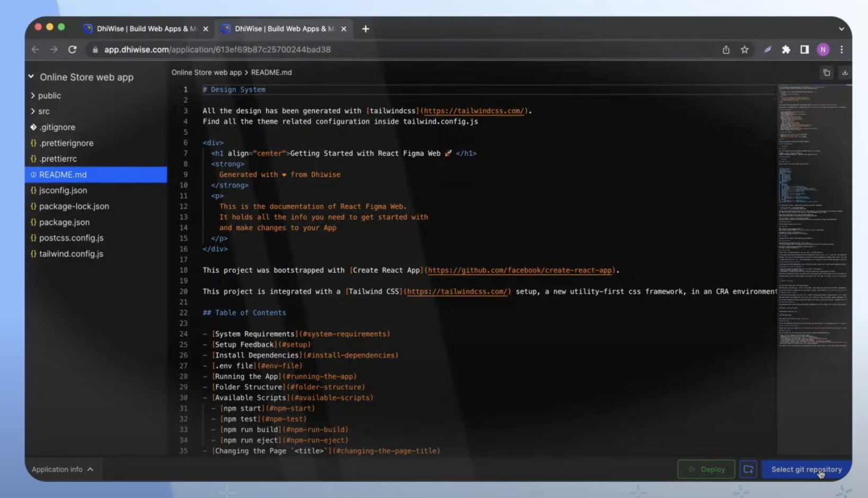Bookmark this page with the star icon
The width and height of the screenshot is (868, 498).
pos(745,49)
